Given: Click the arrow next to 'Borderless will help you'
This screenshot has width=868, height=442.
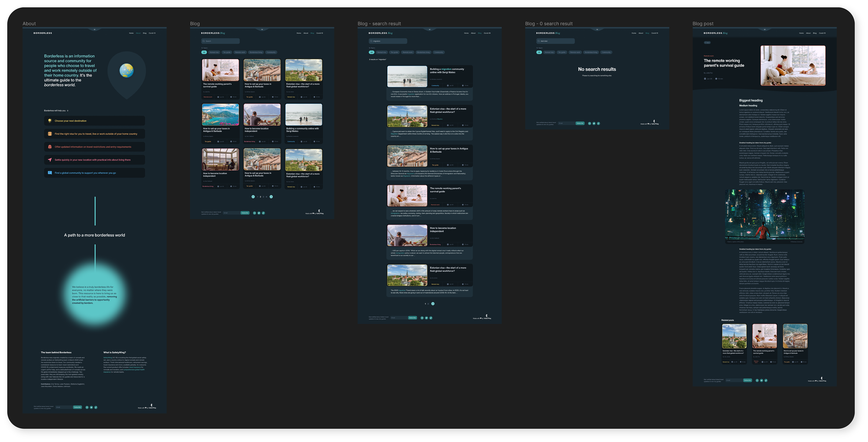Looking at the screenshot, I should (68, 111).
